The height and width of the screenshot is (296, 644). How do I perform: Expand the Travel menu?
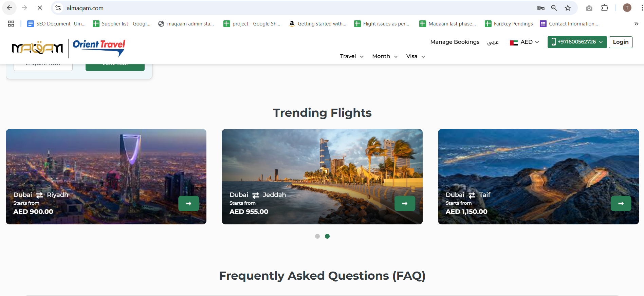pos(352,56)
